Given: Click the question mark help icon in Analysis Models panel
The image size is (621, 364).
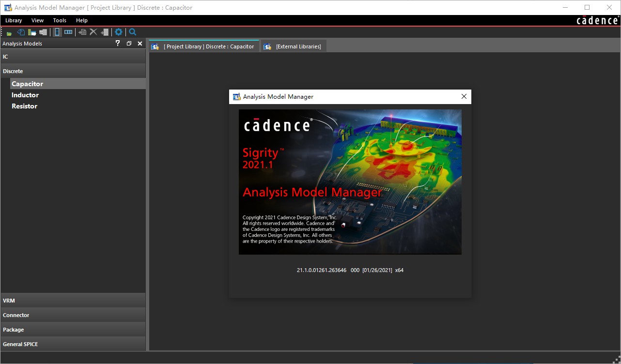Looking at the screenshot, I should (x=118, y=44).
